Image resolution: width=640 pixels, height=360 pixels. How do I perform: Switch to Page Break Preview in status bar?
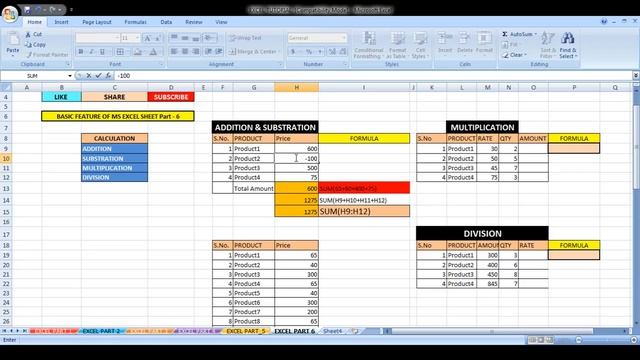click(549, 340)
